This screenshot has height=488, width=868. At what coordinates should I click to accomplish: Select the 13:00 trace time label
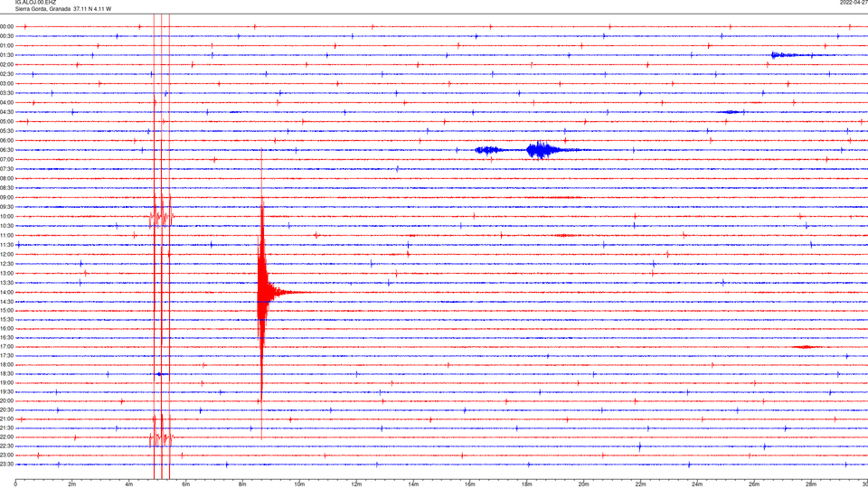(7, 273)
